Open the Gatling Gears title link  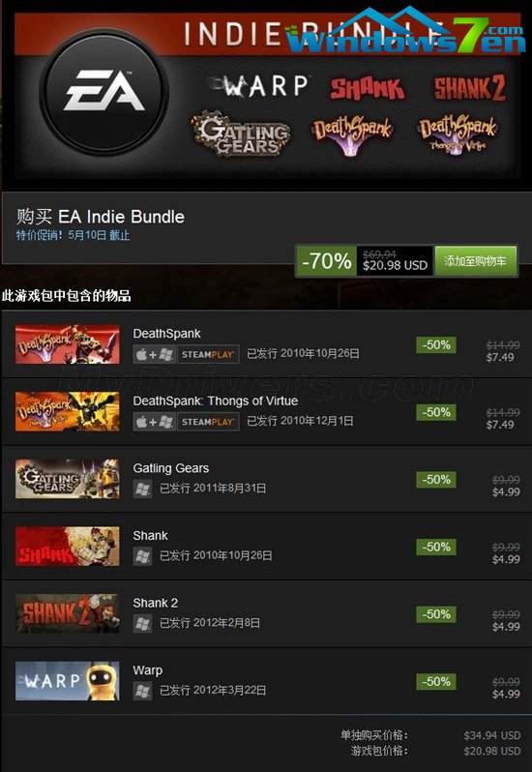click(171, 468)
